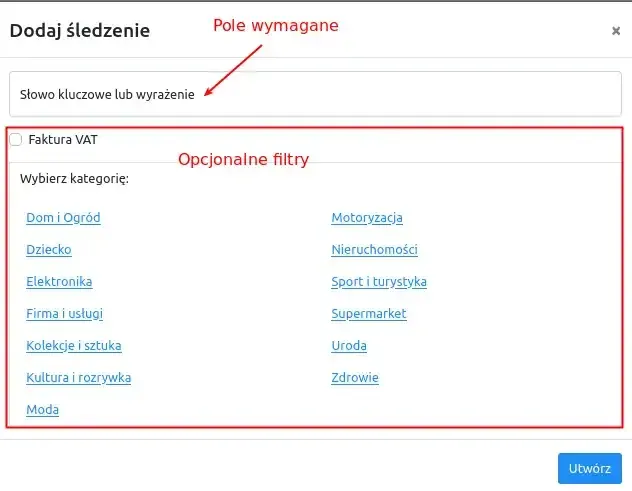Image resolution: width=632 pixels, height=491 pixels.
Task: Open the Nieruchomości category
Action: [x=374, y=250]
